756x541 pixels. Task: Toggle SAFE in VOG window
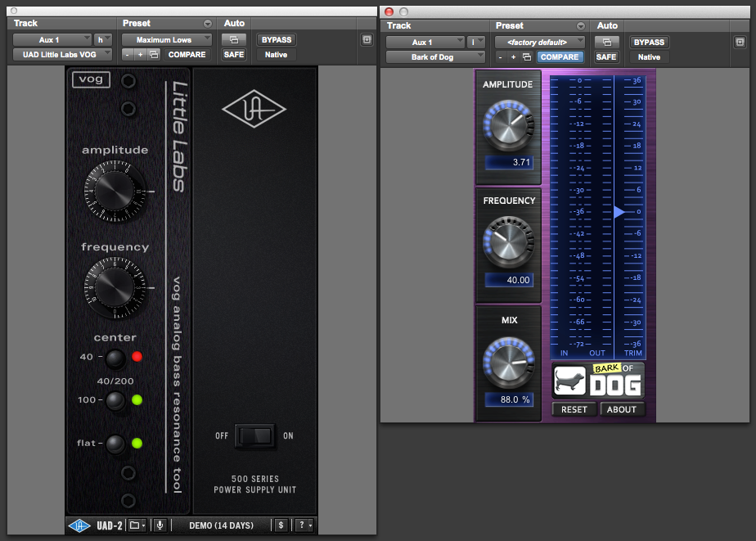(234, 55)
